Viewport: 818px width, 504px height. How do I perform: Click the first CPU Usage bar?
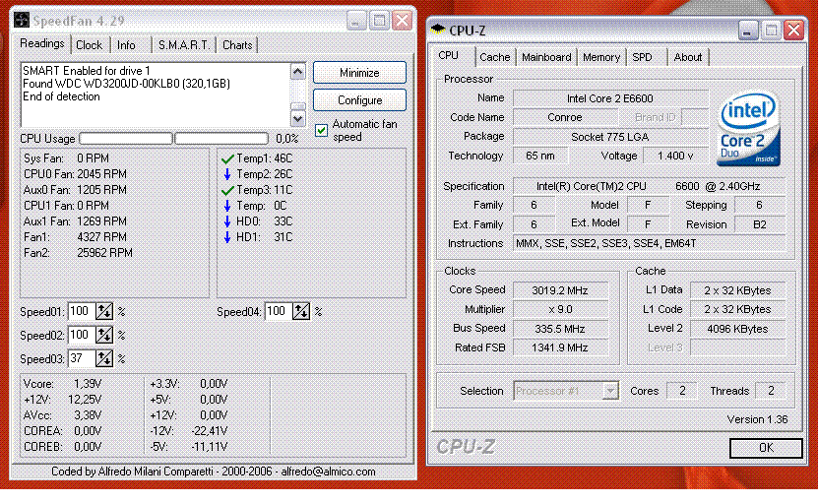click(126, 138)
